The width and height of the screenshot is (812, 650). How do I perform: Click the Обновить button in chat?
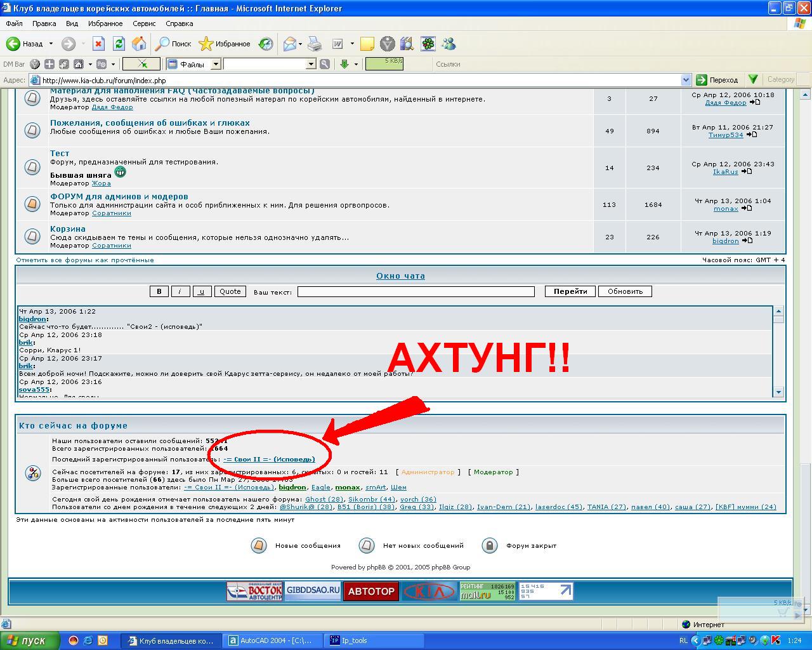pos(625,291)
